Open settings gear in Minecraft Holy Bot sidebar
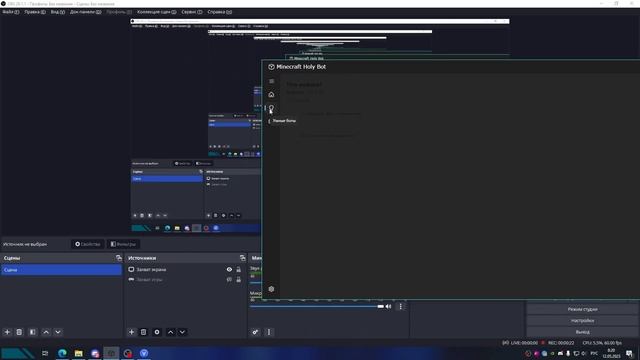 click(x=271, y=289)
